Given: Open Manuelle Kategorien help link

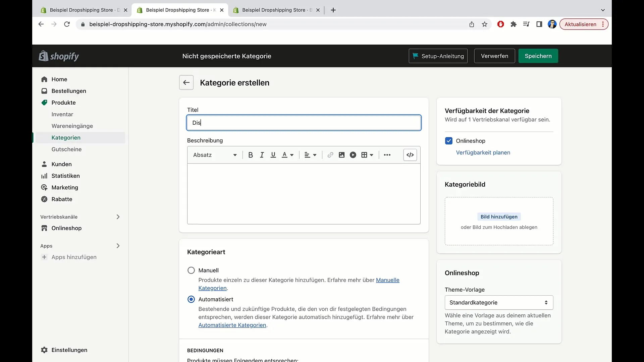Looking at the screenshot, I should [x=387, y=280].
